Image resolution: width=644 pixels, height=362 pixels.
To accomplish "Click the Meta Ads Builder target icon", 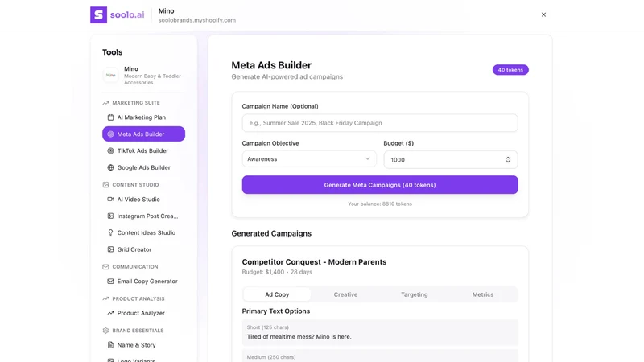I will (110, 134).
